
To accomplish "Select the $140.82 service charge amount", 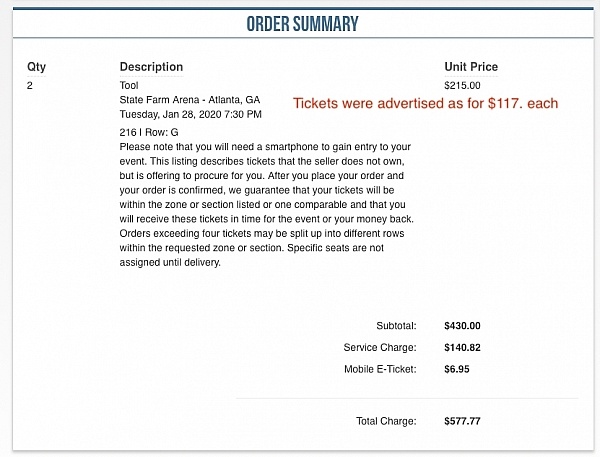I will pyautogui.click(x=462, y=347).
